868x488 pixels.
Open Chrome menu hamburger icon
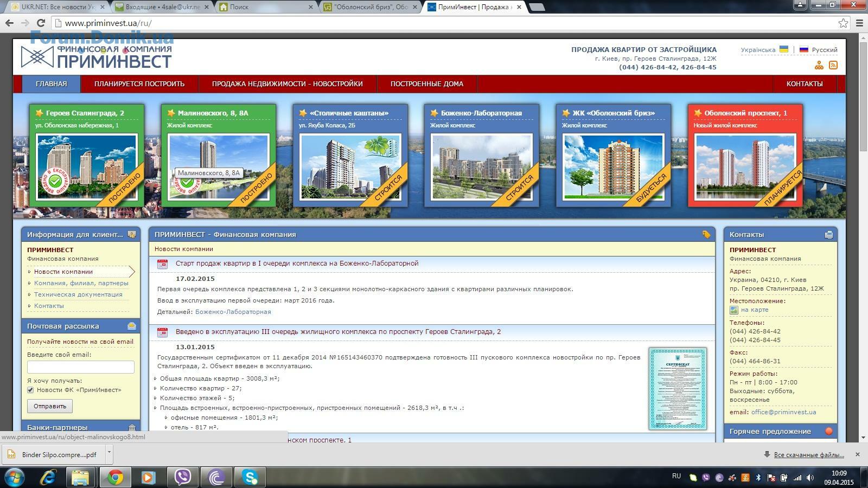click(859, 23)
